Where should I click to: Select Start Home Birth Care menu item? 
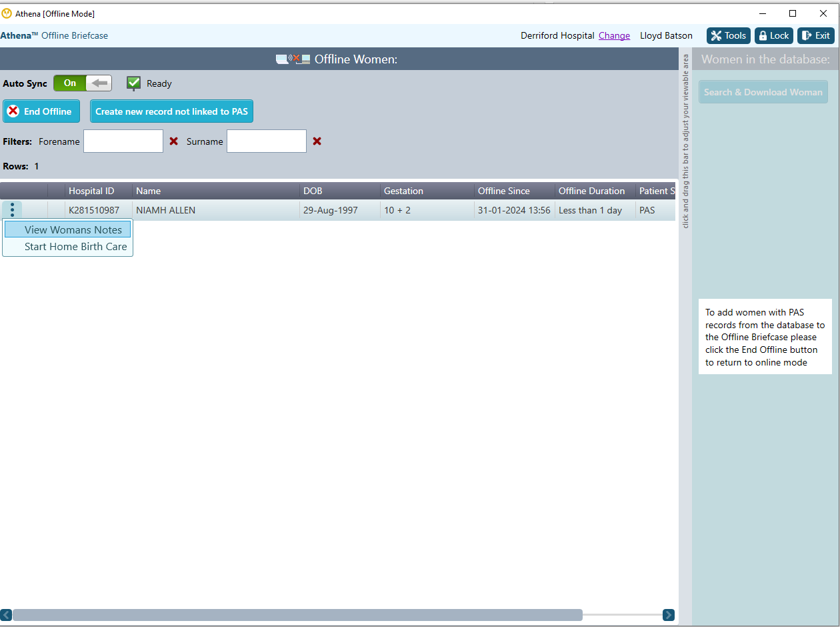[67, 246]
